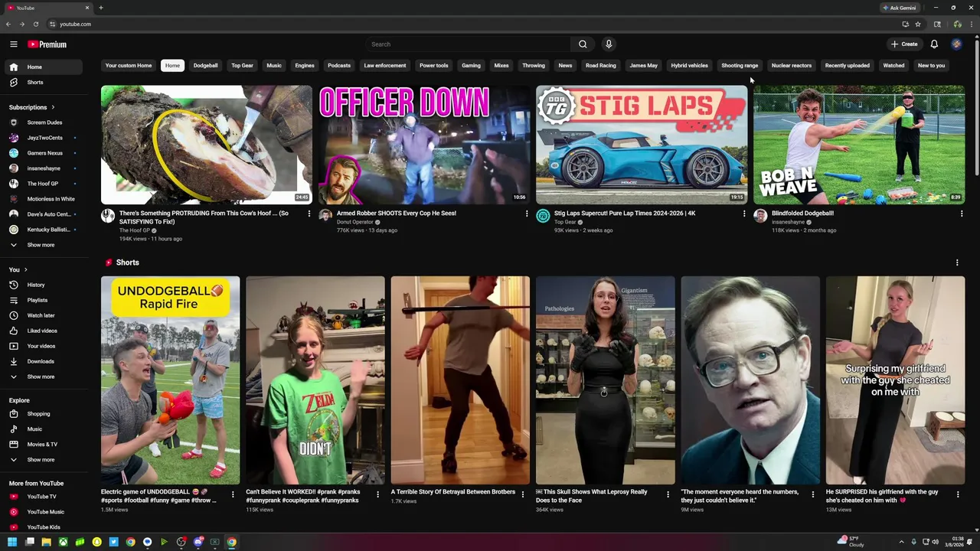This screenshot has width=980, height=551.
Task: Open new browser tab
Action: coord(100,8)
